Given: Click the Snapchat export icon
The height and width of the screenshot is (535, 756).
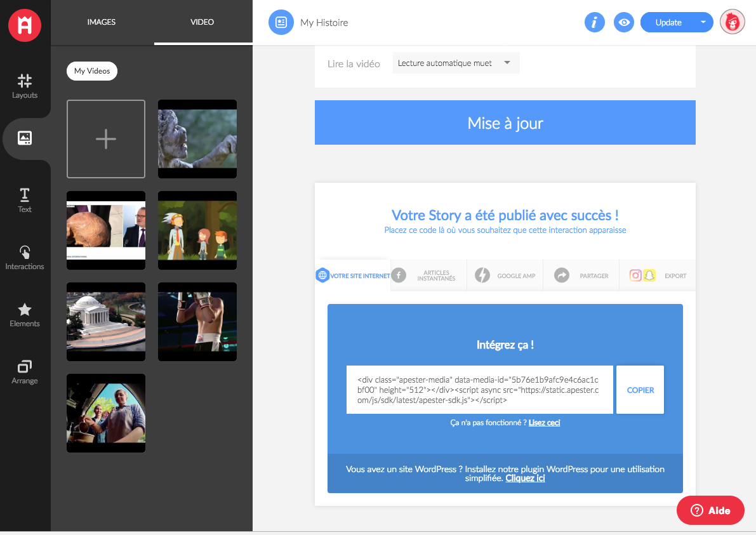Looking at the screenshot, I should (x=649, y=275).
